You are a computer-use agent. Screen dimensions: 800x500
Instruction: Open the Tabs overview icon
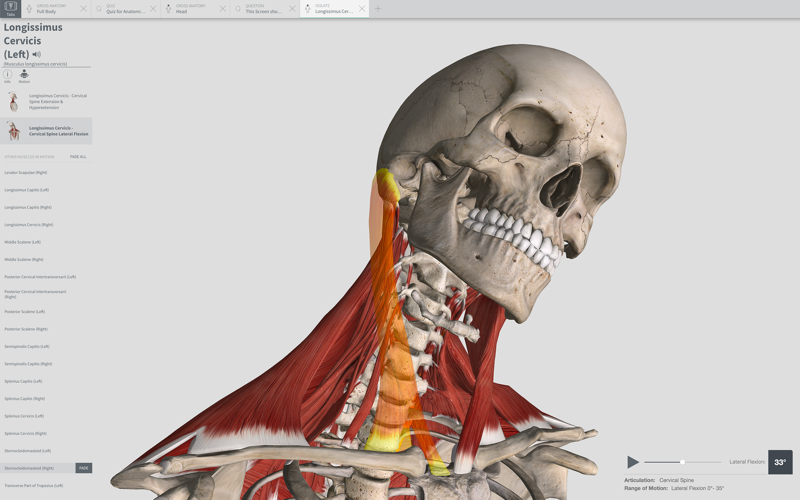point(11,8)
